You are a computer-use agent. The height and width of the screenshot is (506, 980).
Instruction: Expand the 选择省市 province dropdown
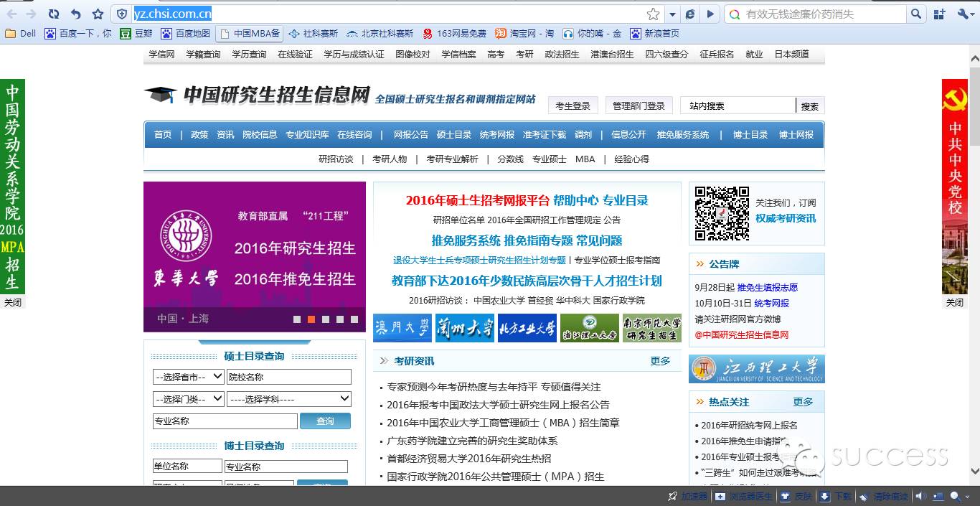point(188,377)
